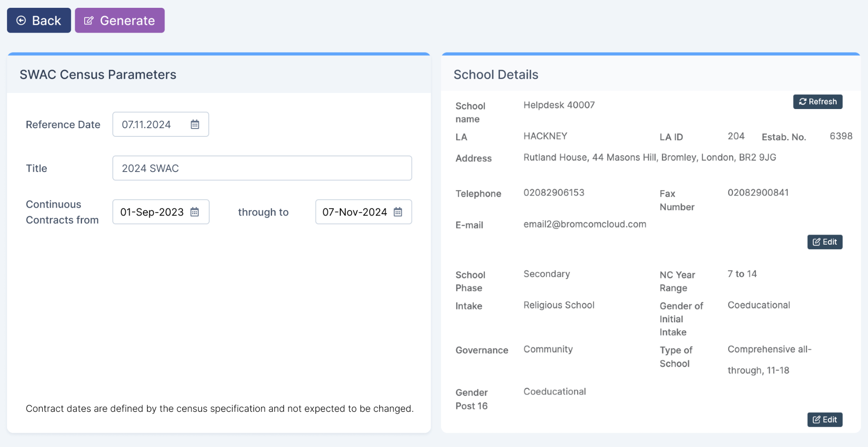Viewport: 868px width, 447px height.
Task: Click the Generate button
Action: tap(120, 20)
